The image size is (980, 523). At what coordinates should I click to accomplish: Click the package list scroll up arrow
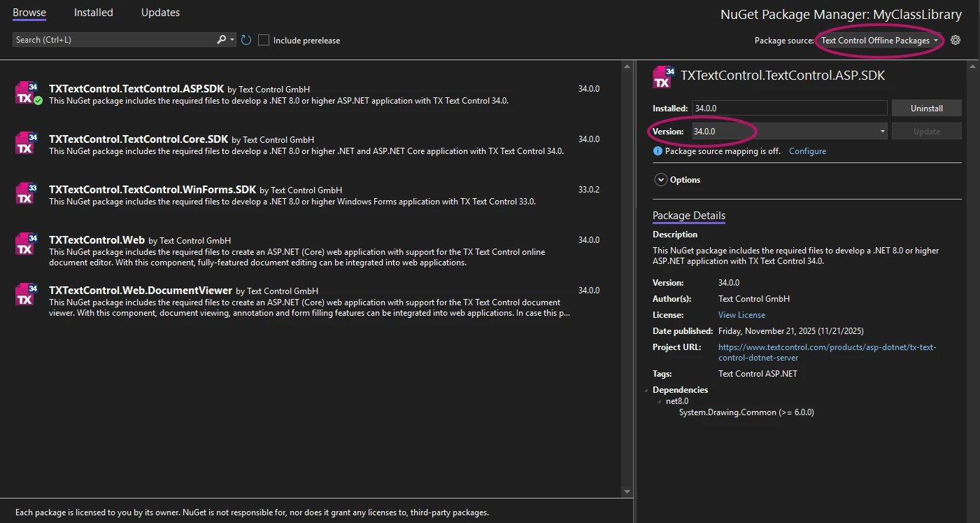[627, 66]
